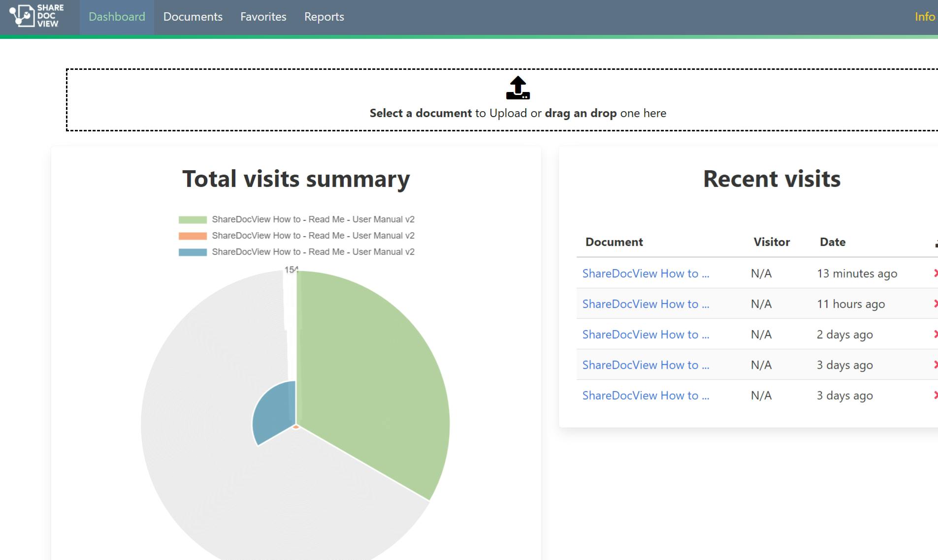Click the legend label next to orange swatch
The width and height of the screenshot is (938, 560).
(313, 236)
